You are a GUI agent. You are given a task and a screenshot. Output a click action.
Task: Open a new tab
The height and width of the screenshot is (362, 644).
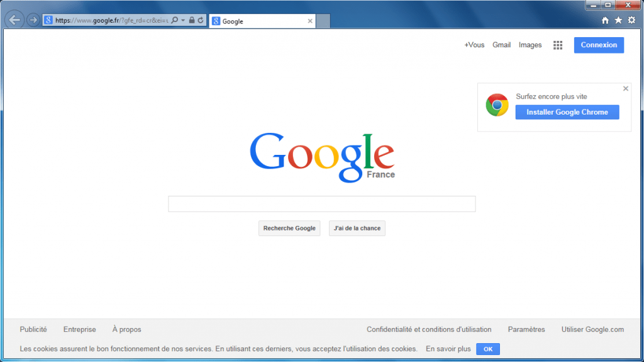[323, 21]
